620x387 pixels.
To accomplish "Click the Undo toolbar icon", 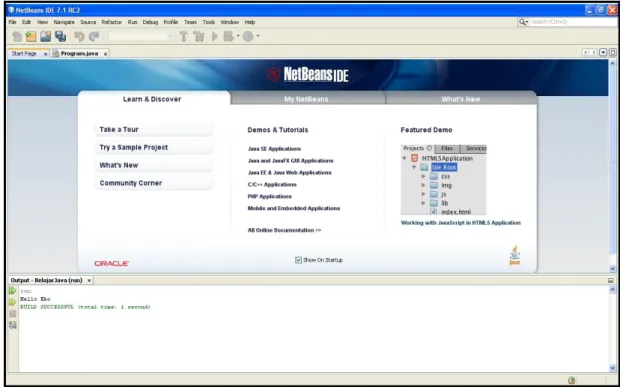I will [79, 36].
